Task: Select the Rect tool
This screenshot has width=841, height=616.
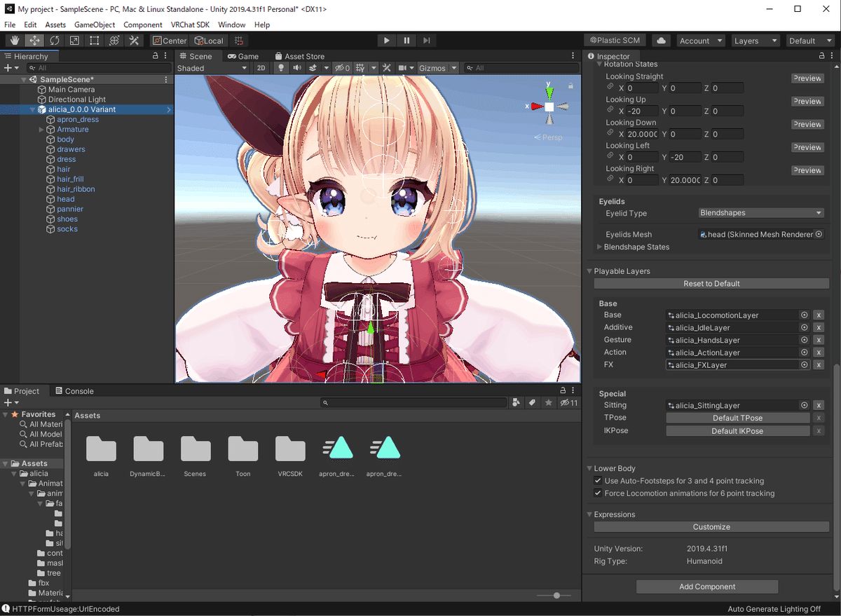Action: coord(94,41)
